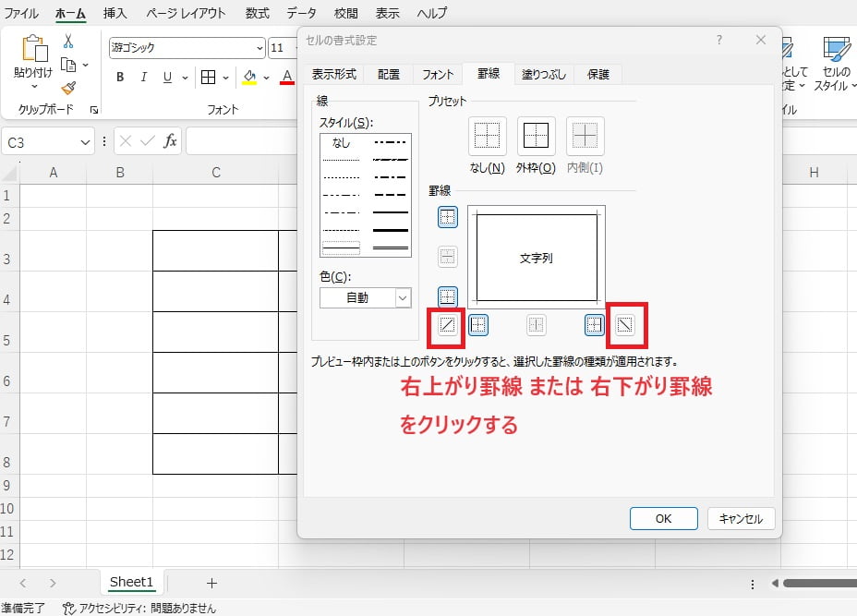
Task: Open the font name 游ゴシック dropdown
Action: (x=260, y=48)
